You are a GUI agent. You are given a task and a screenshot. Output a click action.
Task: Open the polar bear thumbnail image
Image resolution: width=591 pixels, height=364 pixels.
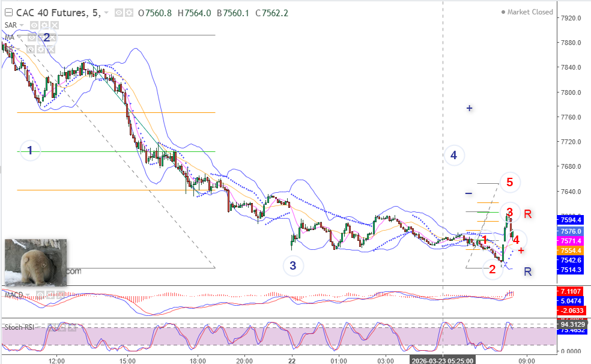pos(35,262)
